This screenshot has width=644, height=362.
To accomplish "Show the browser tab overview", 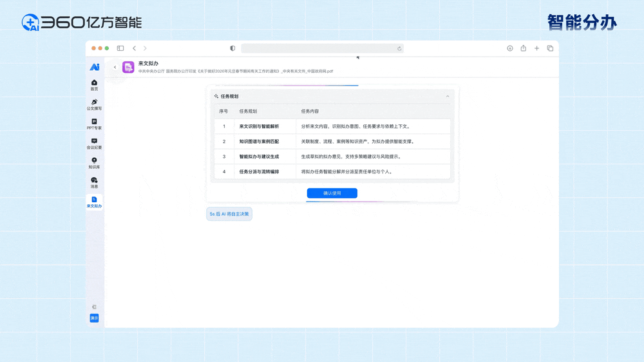I will tap(550, 48).
